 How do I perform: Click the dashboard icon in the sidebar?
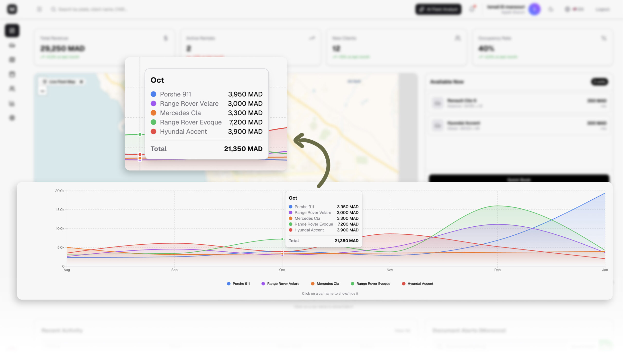point(12,31)
